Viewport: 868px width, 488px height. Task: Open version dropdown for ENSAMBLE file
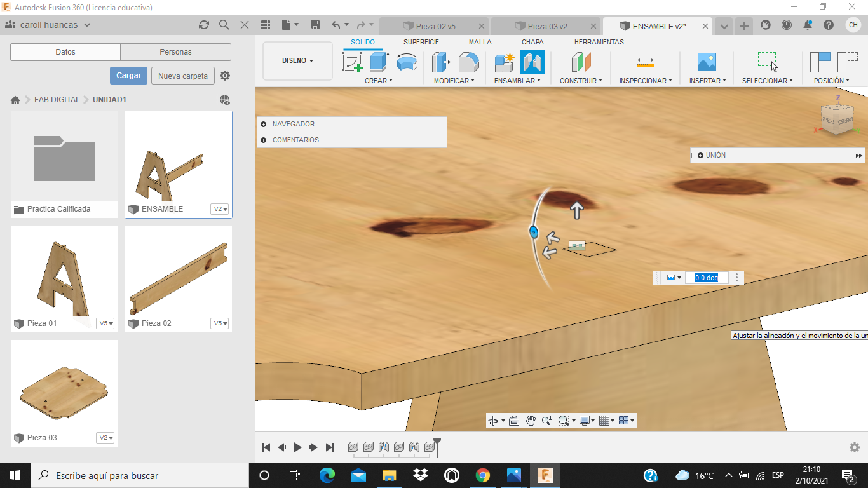pos(220,209)
